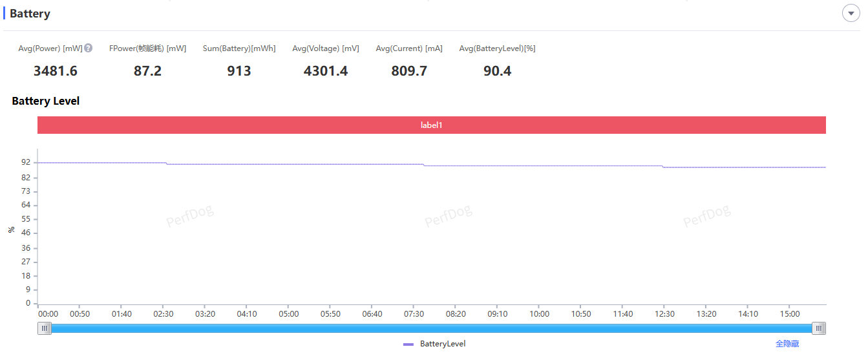Click the battery line's step drop near 07:30
The width and height of the screenshot is (868, 360).
click(424, 165)
